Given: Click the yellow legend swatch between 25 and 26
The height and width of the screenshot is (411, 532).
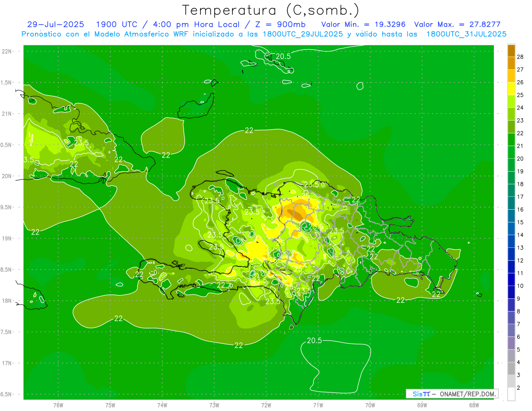Looking at the screenshot, I should 511,89.
